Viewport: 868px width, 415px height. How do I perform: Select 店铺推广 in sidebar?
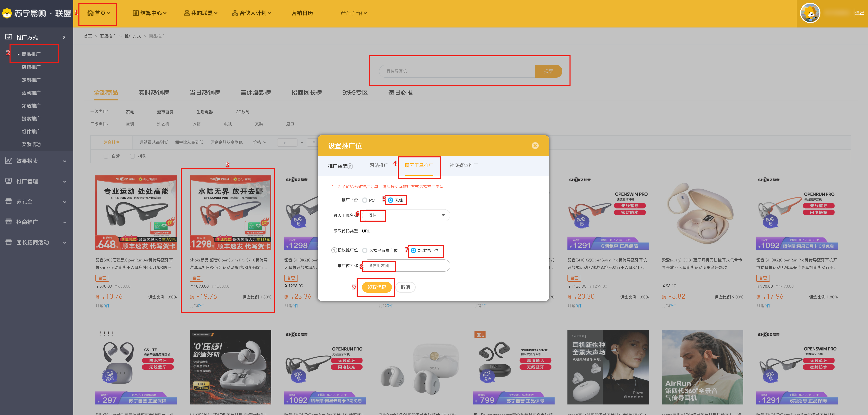tap(31, 67)
